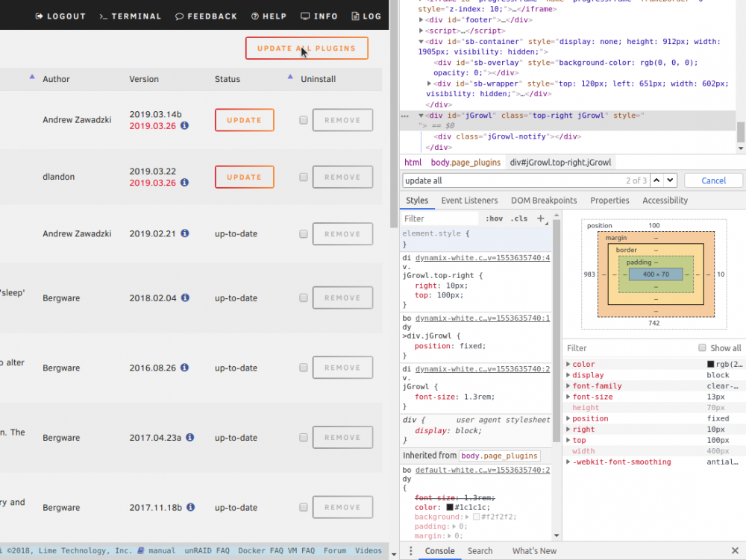Cancel the DevTools search
The width and height of the screenshot is (746, 560).
[x=713, y=180]
